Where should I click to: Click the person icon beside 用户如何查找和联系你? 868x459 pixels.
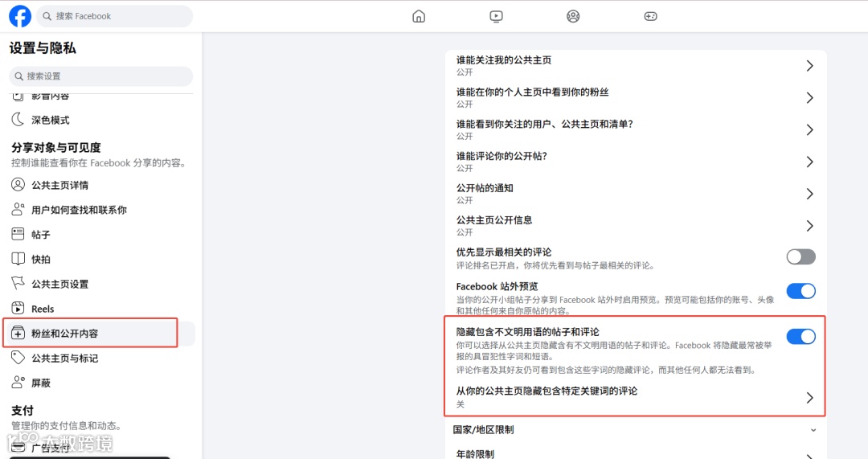pos(18,209)
